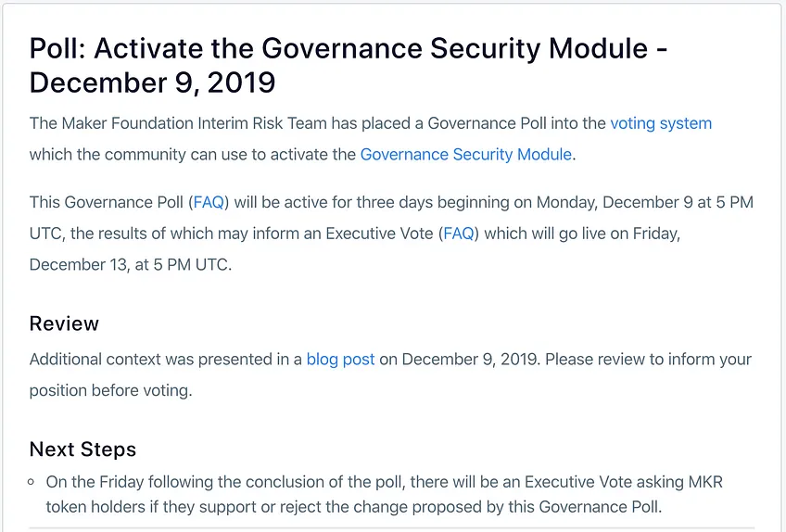The image size is (786, 532).
Task: Click the Review section heading
Action: pos(64,323)
